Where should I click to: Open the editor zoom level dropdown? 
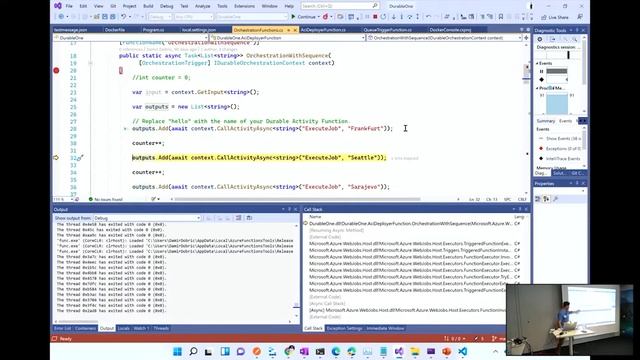[x=72, y=199]
